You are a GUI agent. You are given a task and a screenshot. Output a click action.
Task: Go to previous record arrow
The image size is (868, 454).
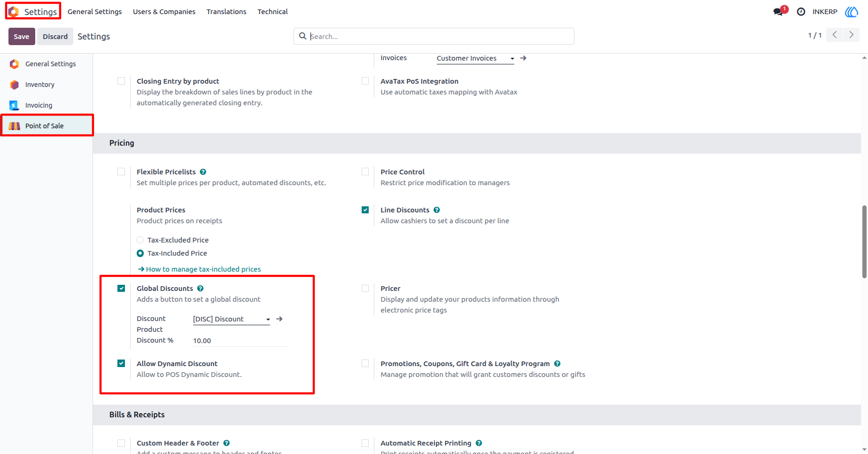[835, 35]
